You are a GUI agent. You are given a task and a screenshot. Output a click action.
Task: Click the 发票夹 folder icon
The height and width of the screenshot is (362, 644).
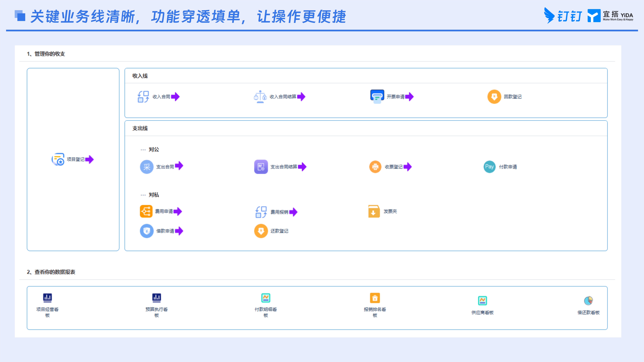[374, 211]
